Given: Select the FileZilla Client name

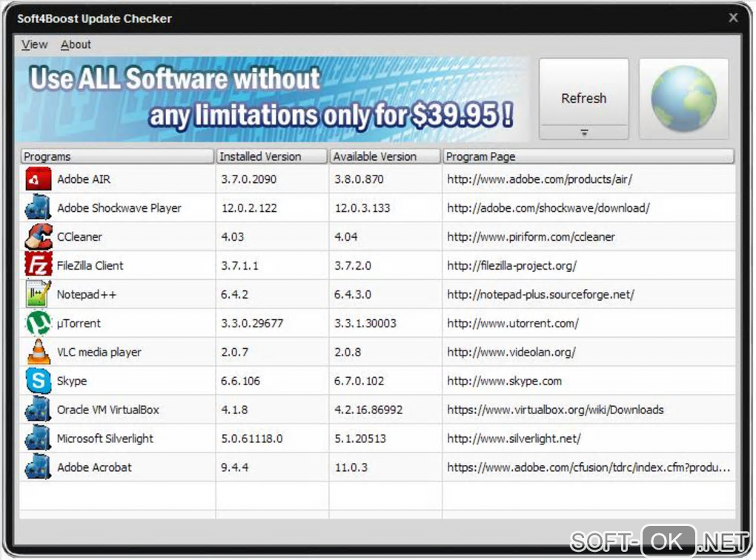Looking at the screenshot, I should 90,265.
